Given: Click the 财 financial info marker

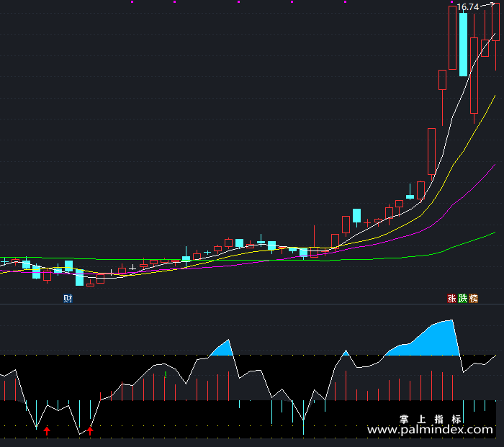Looking at the screenshot, I should (x=68, y=299).
